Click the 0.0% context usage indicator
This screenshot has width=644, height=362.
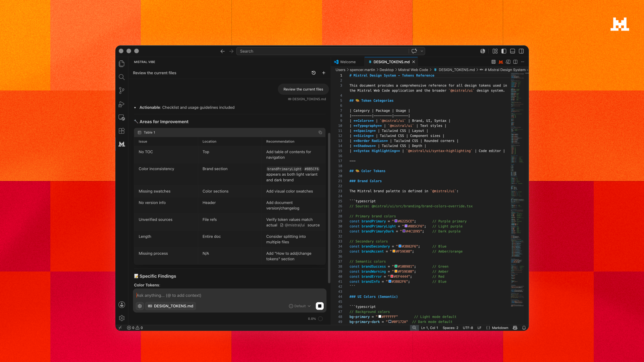coord(315,319)
